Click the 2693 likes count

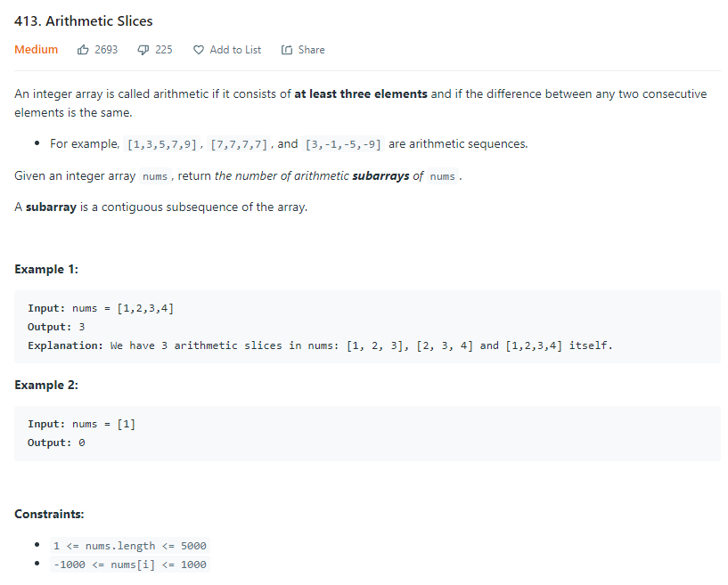pos(106,50)
